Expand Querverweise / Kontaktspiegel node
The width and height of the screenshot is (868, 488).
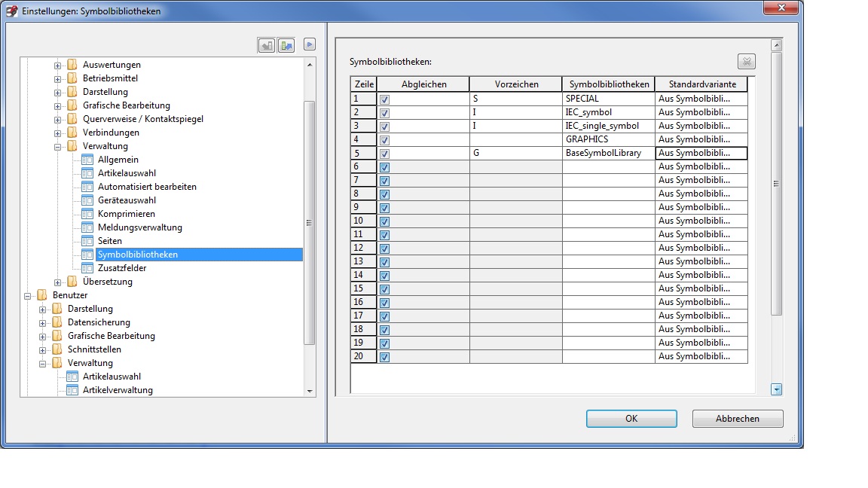pos(57,120)
